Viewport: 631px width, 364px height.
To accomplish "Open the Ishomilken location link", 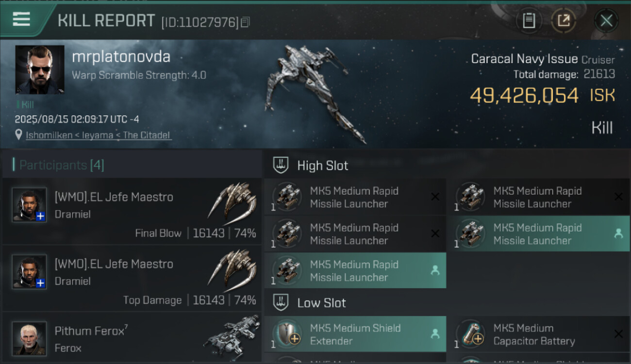I will coord(98,135).
